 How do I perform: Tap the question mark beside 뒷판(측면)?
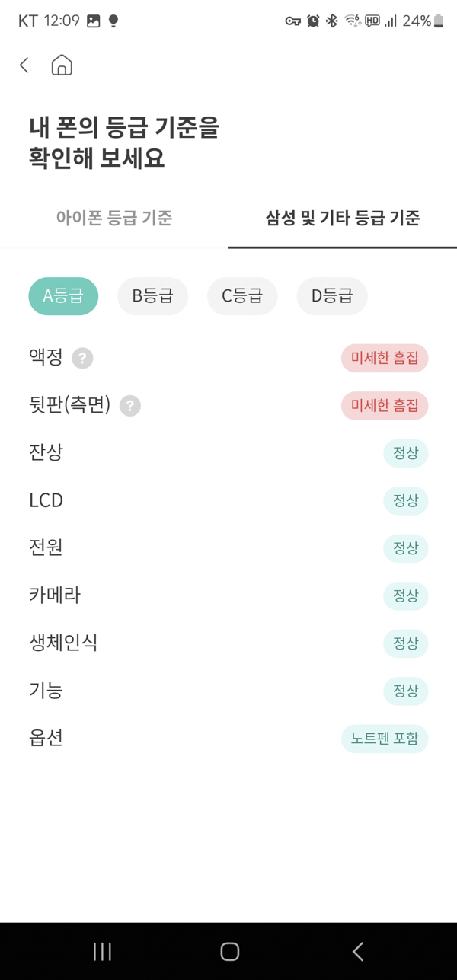point(129,406)
